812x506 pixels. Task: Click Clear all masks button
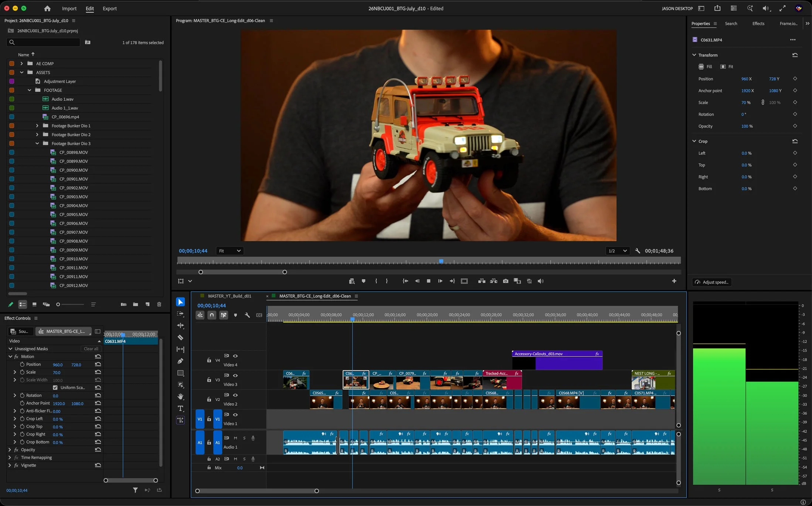pyautogui.click(x=91, y=349)
